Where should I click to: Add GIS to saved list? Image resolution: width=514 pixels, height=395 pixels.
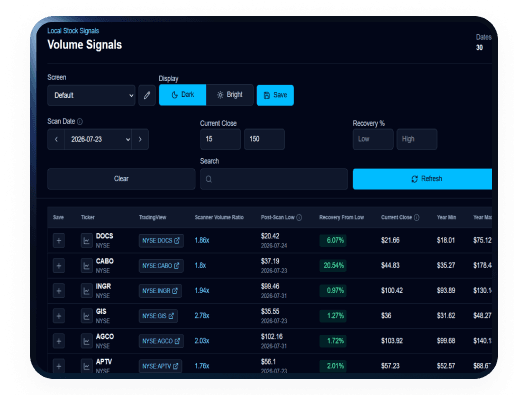pos(59,316)
